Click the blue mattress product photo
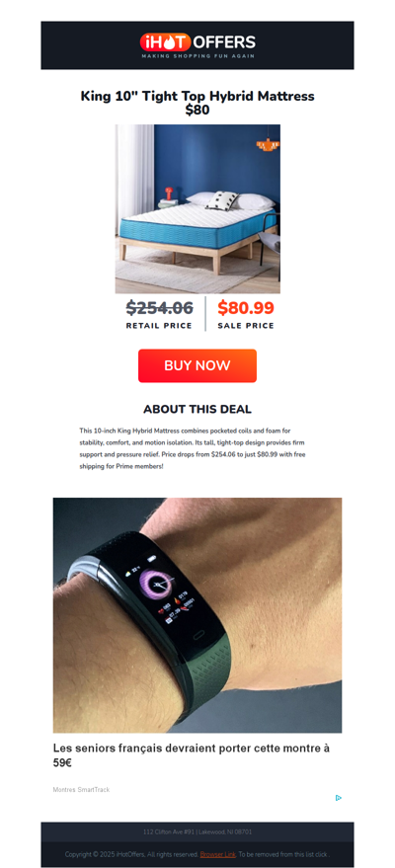Screen dimensions: 395x868 tap(197, 208)
